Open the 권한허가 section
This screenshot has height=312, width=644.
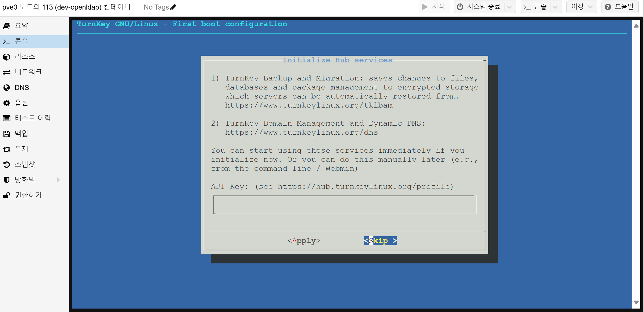[34, 195]
